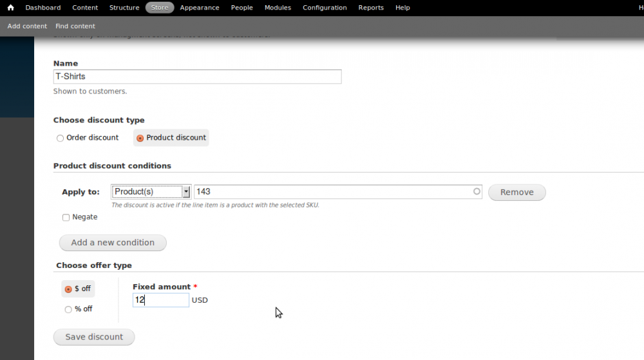Viewport: 644px width, 360px height.
Task: Click the Add content shortcut link
Action: click(x=27, y=26)
